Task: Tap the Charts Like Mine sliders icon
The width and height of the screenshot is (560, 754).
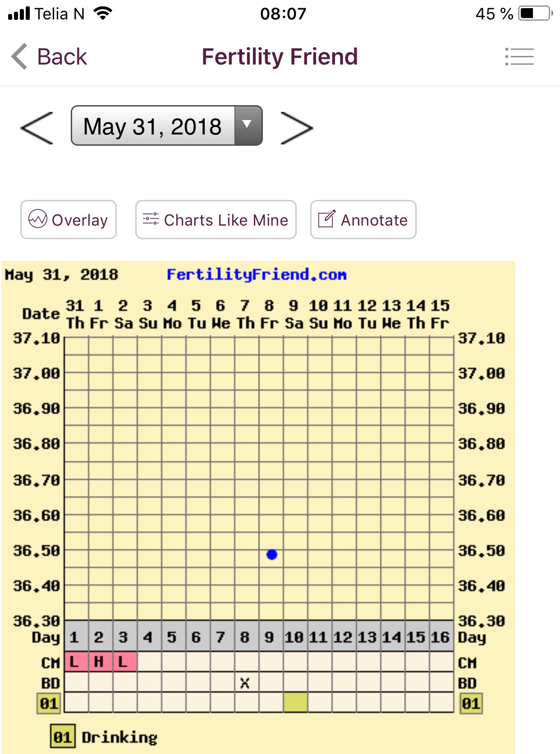Action: (x=151, y=219)
